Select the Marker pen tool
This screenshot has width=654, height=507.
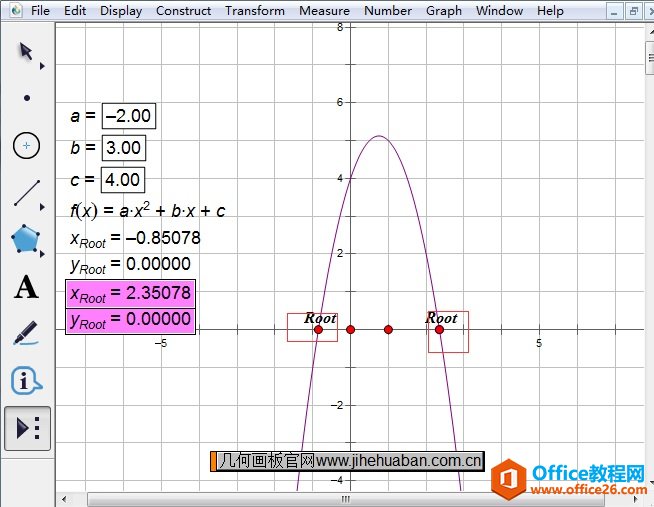25,333
